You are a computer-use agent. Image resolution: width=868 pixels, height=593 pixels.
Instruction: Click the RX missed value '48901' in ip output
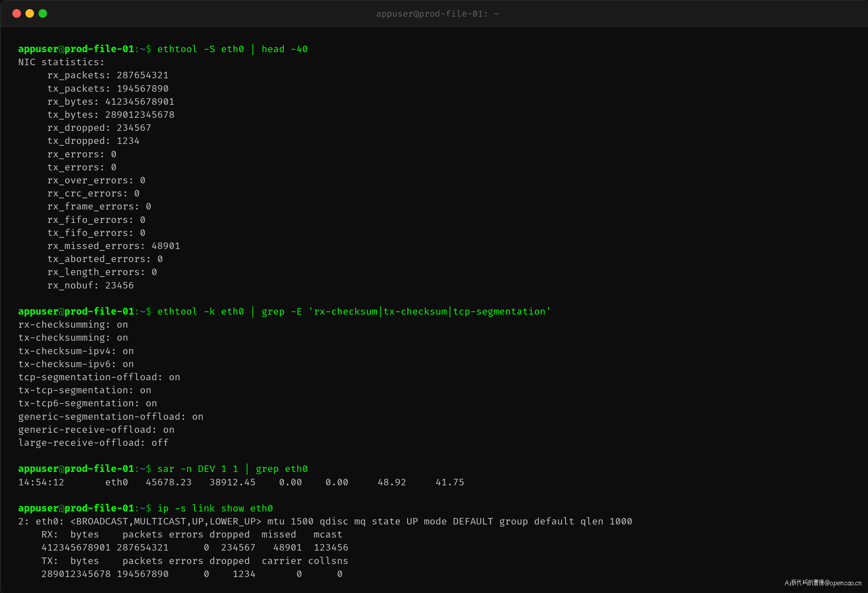(x=288, y=547)
